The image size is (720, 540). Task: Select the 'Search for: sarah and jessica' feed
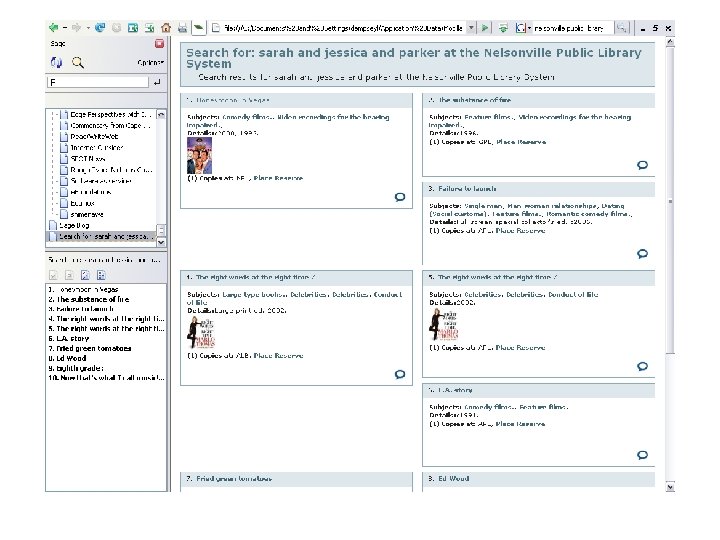pyautogui.click(x=104, y=236)
